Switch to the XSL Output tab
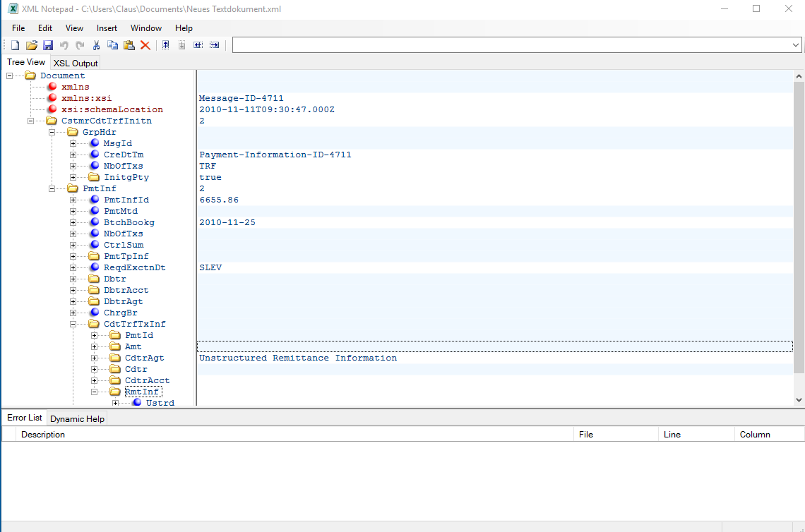 click(x=76, y=64)
